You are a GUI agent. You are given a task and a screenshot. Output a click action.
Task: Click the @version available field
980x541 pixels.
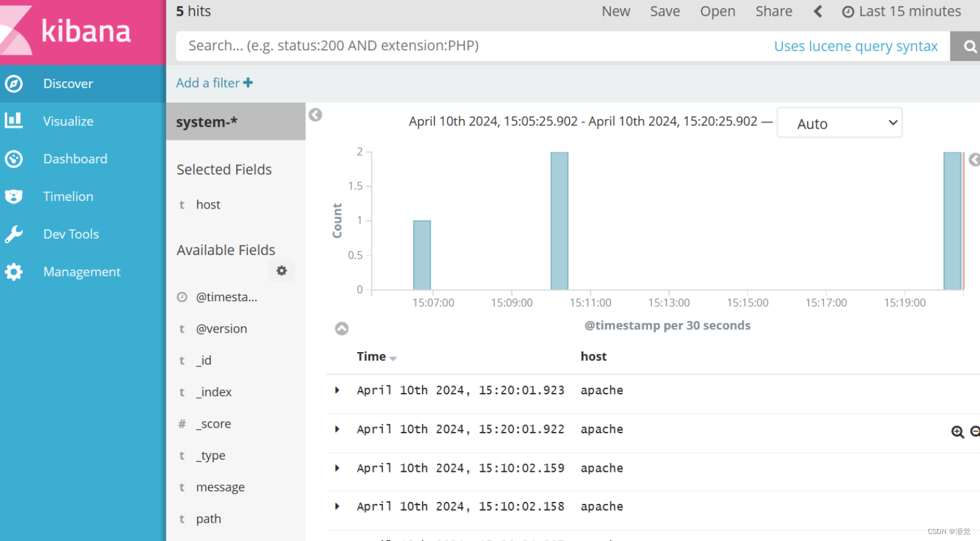222,329
